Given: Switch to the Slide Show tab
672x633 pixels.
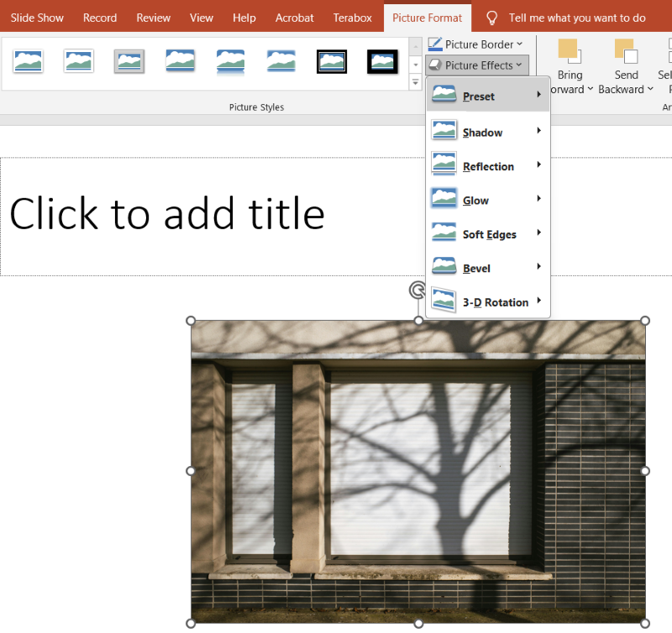Looking at the screenshot, I should click(x=37, y=18).
